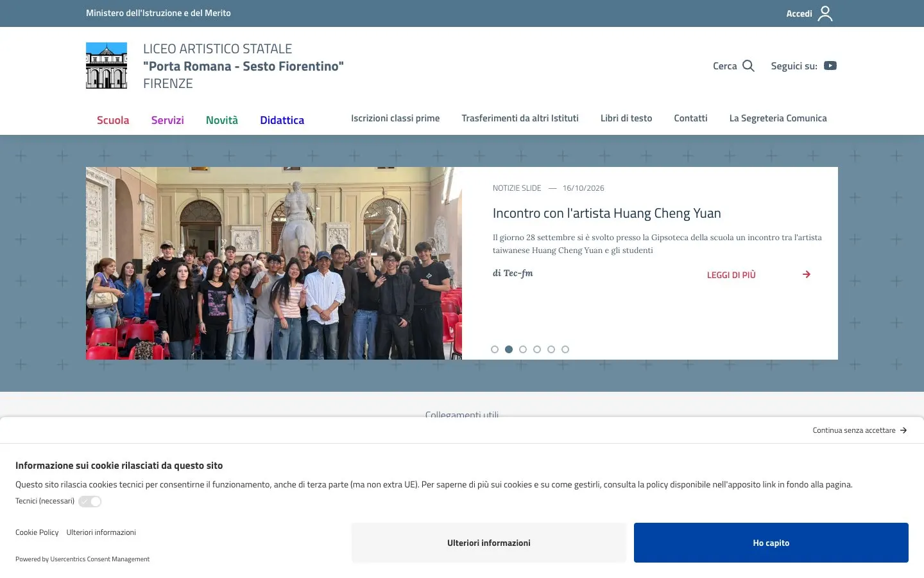Click the Leggi di più link

tap(732, 275)
